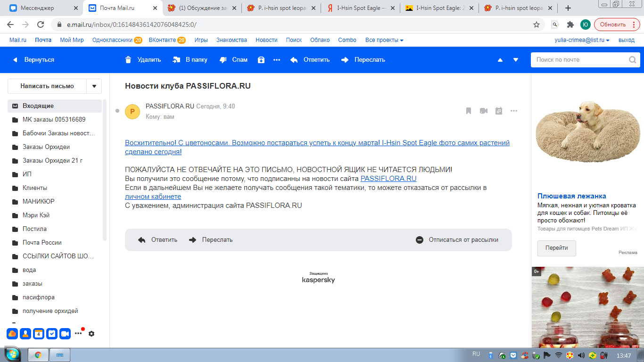644x362 pixels.
Task: Click the Отписаться от рассылки button
Action: pos(457,240)
